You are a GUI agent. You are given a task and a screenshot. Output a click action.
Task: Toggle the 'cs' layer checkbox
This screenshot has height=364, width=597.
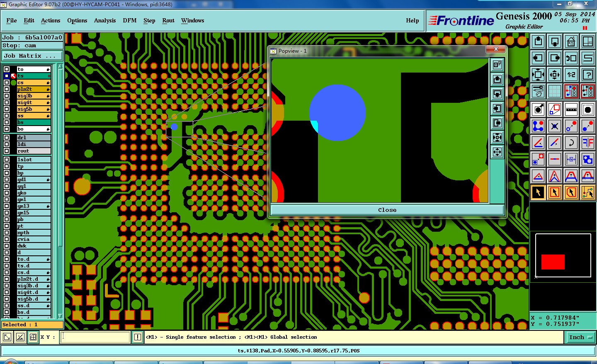click(7, 83)
